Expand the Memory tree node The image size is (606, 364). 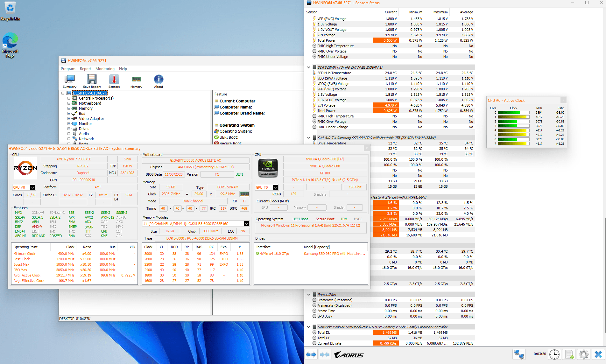click(x=69, y=108)
